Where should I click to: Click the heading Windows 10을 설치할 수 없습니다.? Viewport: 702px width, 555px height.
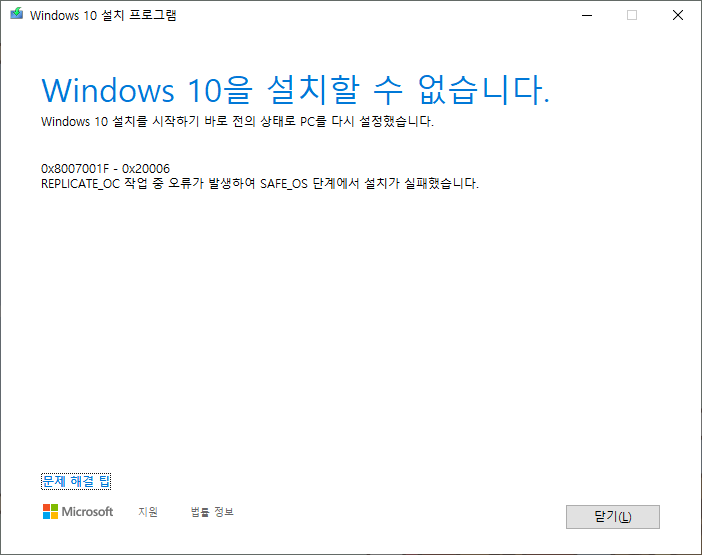tap(295, 90)
